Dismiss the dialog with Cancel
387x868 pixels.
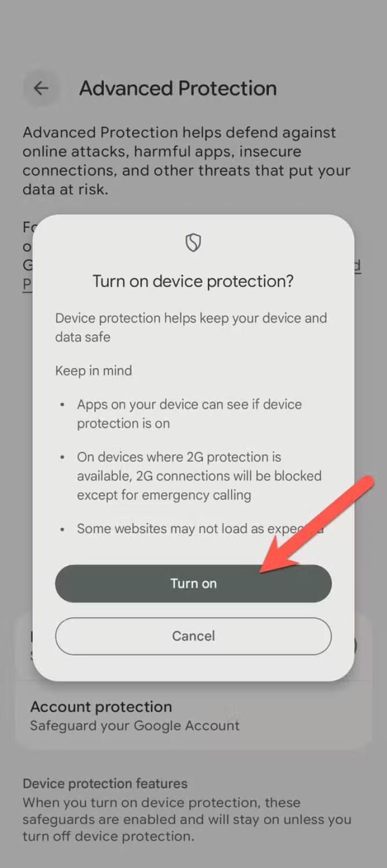193,636
